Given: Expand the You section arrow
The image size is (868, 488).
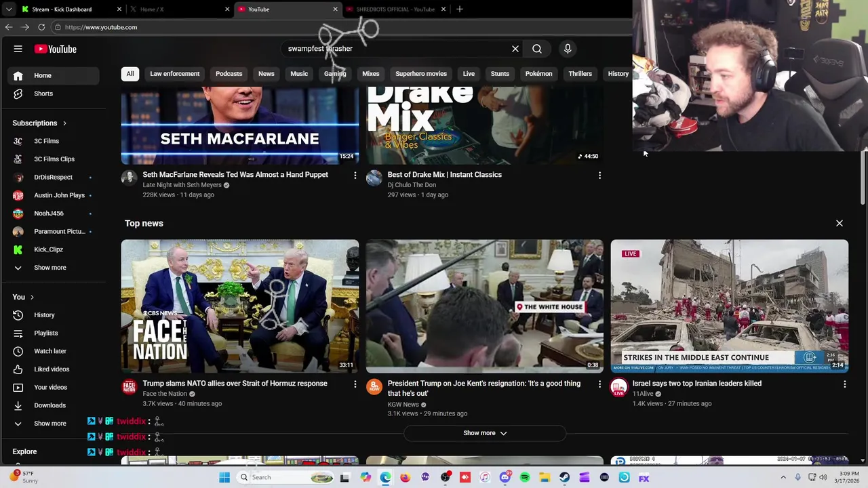Looking at the screenshot, I should pyautogui.click(x=32, y=297).
